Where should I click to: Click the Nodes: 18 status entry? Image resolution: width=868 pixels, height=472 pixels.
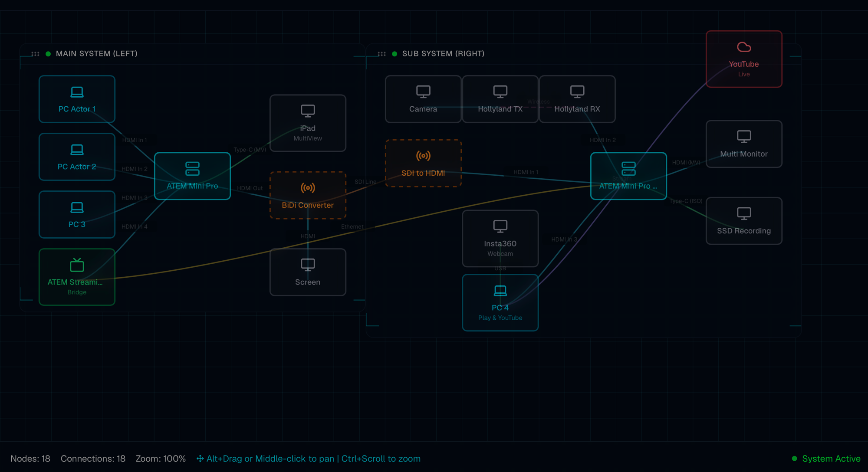(30, 459)
